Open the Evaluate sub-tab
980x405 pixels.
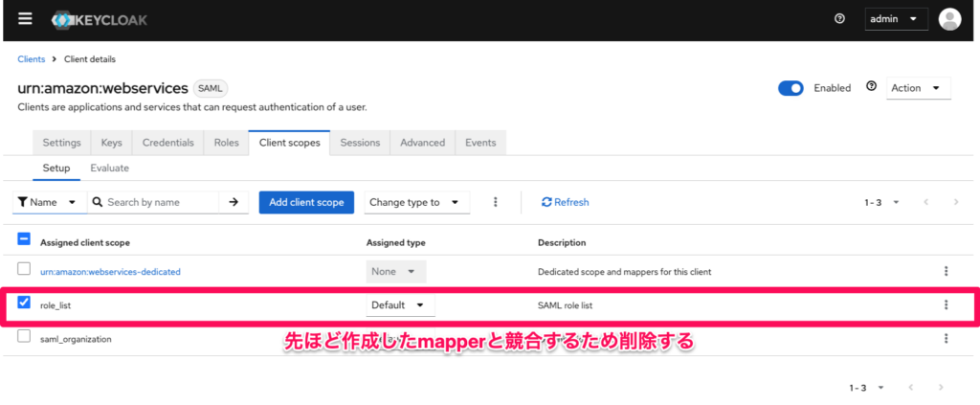click(x=109, y=168)
